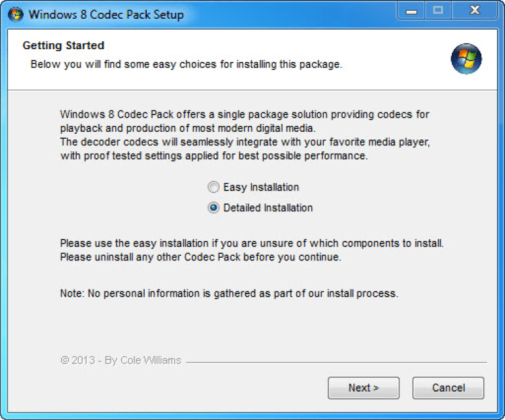Close the setup window with the X

click(475, 11)
